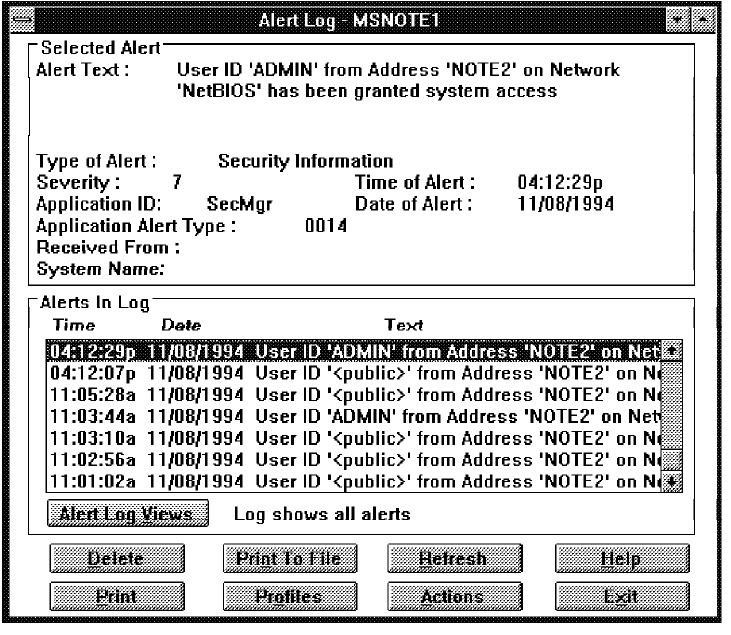The height and width of the screenshot is (635, 731).
Task: Click the 'Security Information' alert type value
Action: click(x=306, y=161)
